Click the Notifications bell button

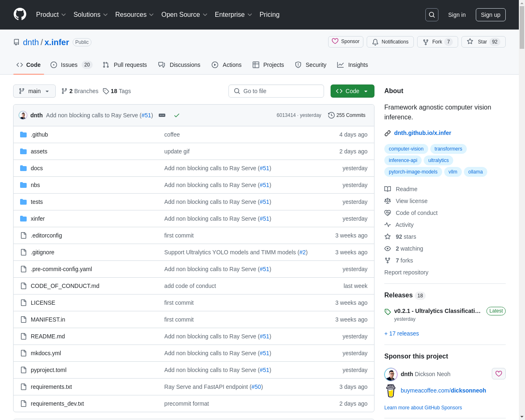coord(390,42)
